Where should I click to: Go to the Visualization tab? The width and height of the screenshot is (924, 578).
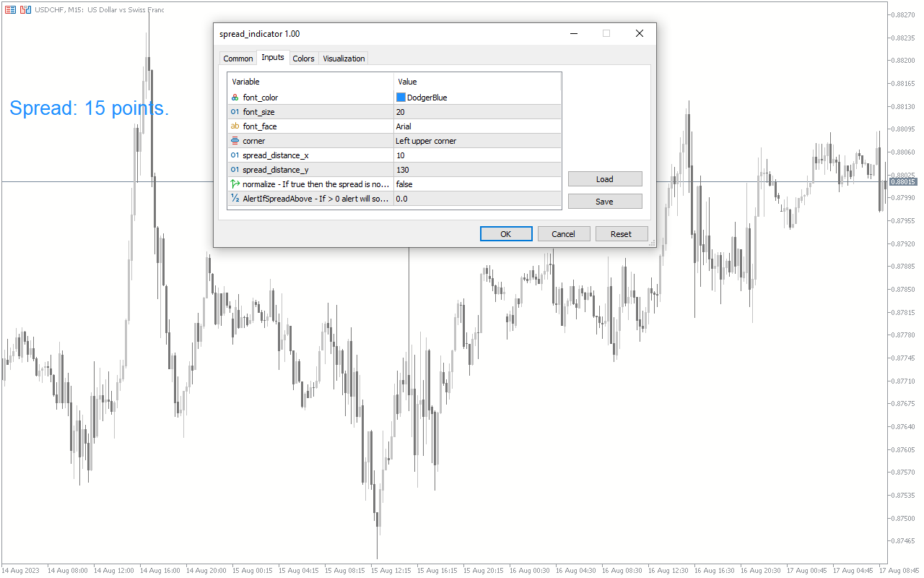click(344, 59)
